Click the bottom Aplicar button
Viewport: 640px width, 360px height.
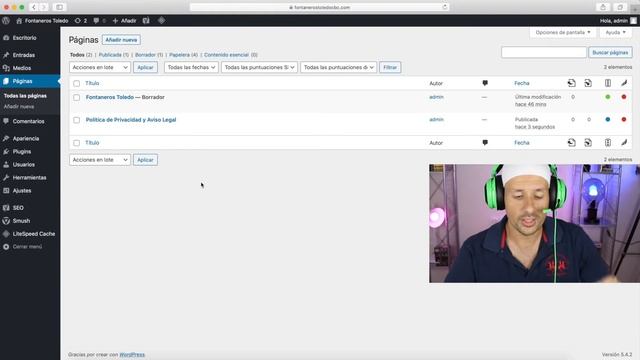tap(145, 160)
